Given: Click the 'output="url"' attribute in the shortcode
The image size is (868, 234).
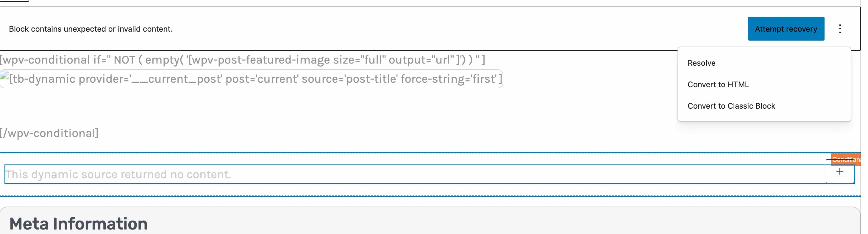Looking at the screenshot, I should 421,60.
